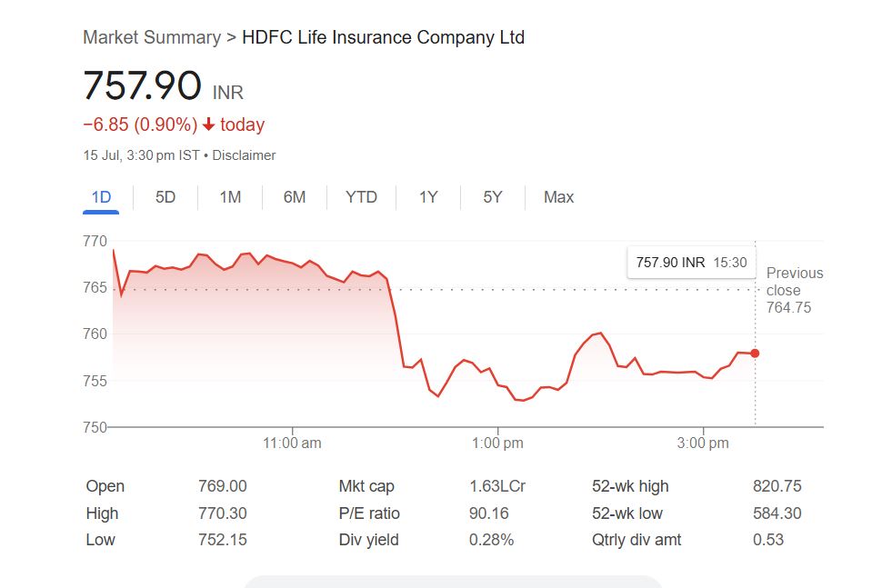
Task: Open the Max range tab
Action: coord(558,197)
